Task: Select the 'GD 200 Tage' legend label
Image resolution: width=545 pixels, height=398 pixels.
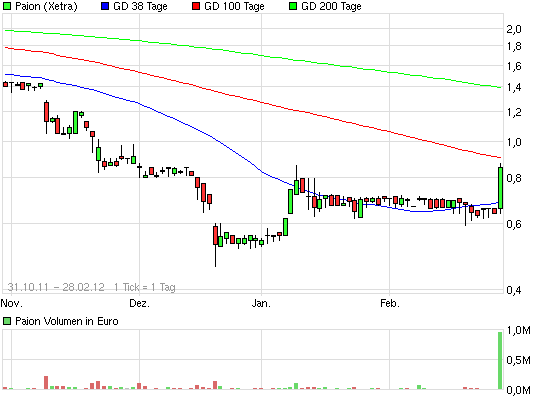Action: tap(331, 6)
